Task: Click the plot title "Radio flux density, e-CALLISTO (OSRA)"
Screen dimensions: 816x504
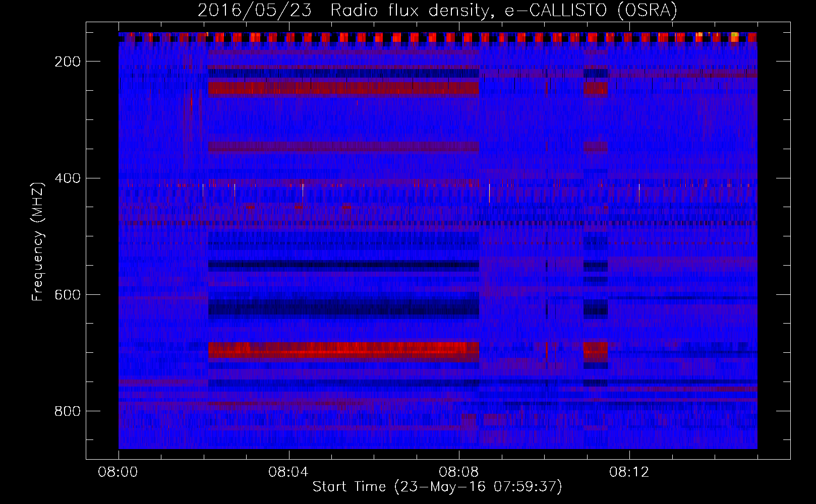Action: (504, 10)
